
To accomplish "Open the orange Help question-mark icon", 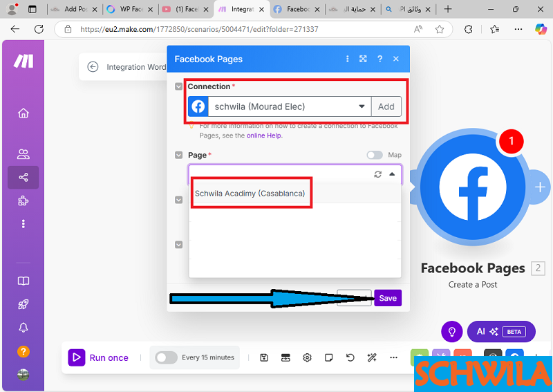I will pyautogui.click(x=24, y=351).
